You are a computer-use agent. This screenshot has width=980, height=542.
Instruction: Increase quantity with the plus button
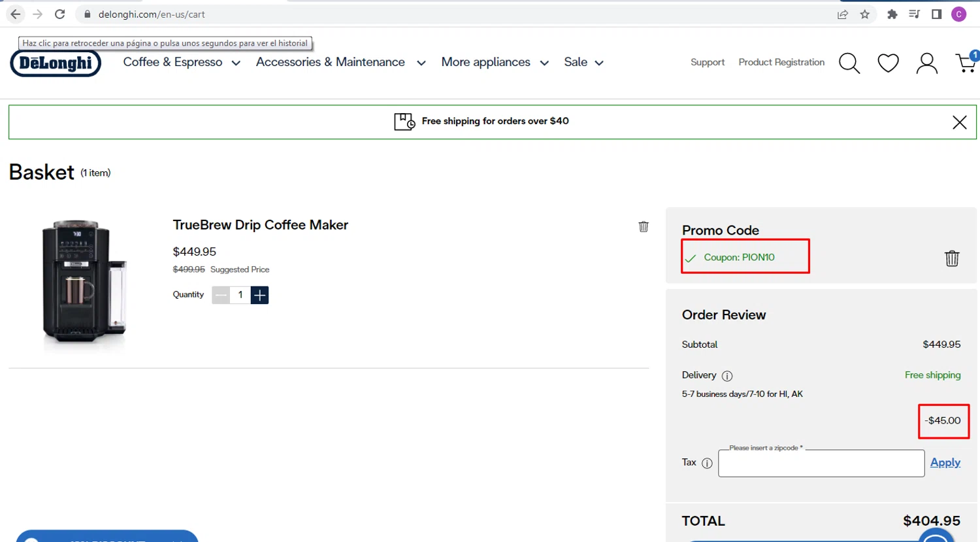259,295
